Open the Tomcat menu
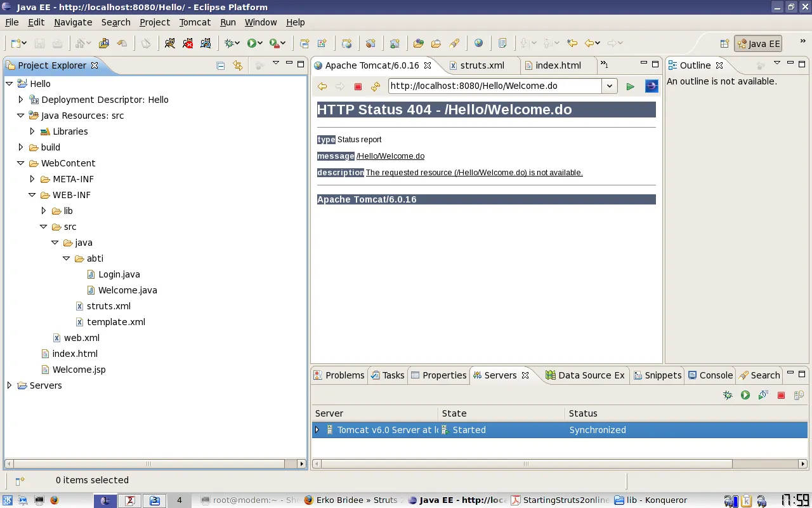 click(195, 22)
